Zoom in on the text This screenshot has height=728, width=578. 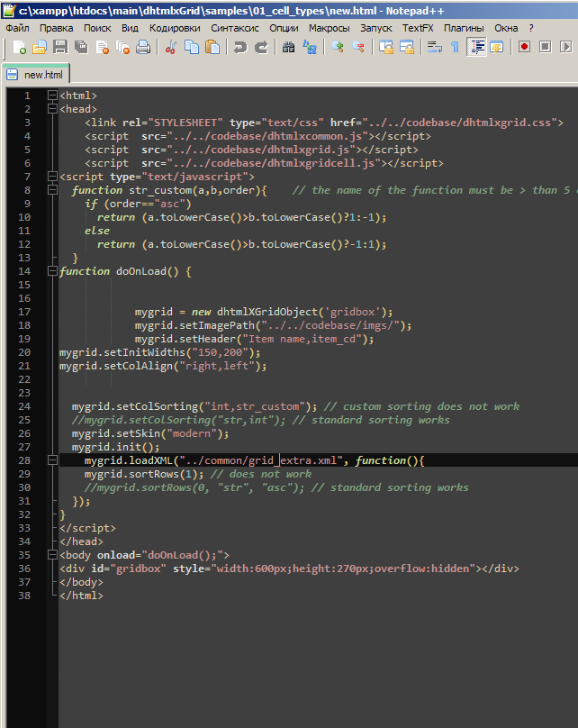click(x=338, y=47)
